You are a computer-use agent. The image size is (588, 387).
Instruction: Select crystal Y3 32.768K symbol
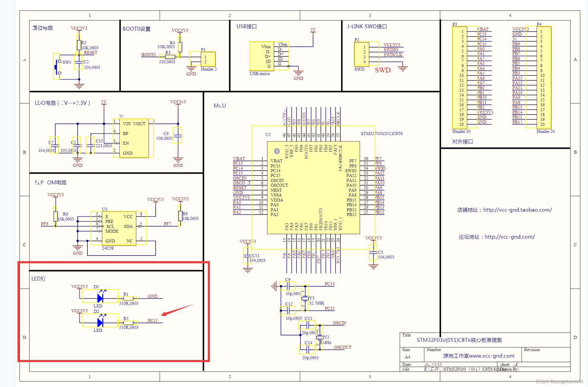pyautogui.click(x=305, y=298)
